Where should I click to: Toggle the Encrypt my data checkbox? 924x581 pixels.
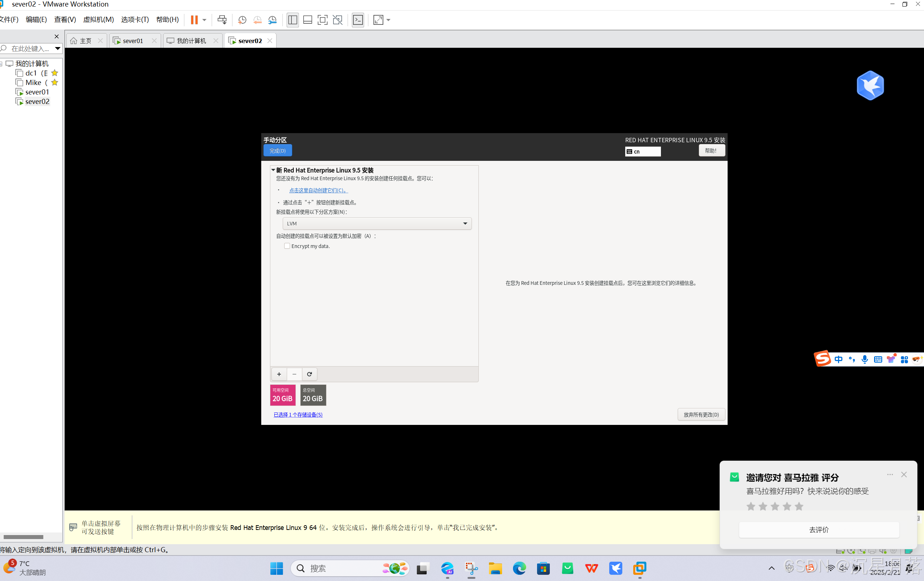point(287,246)
